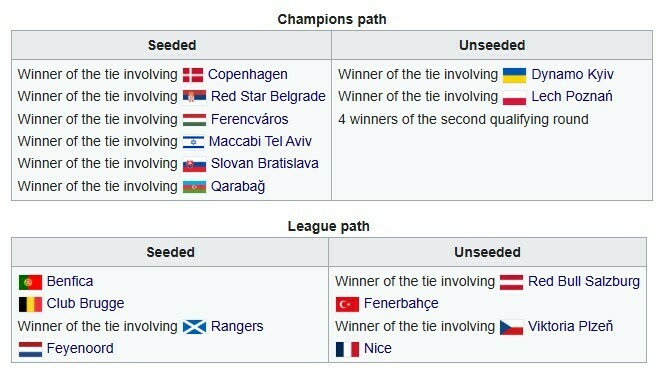The width and height of the screenshot is (656, 372).
Task: Click the Hungary flag next to Ferencváros
Action: pyautogui.click(x=195, y=120)
